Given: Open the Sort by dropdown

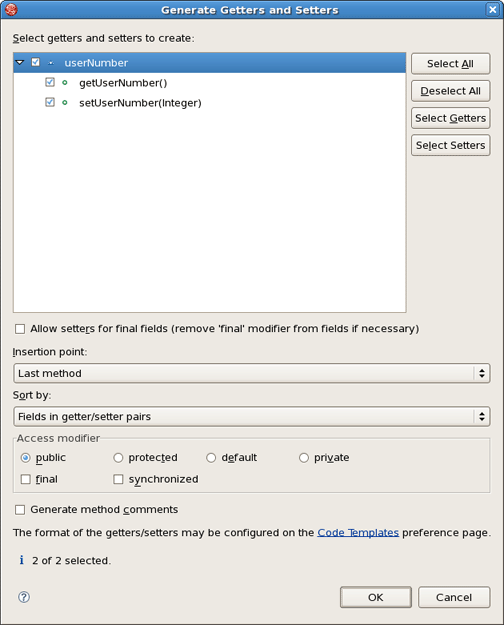Looking at the screenshot, I should coord(252,417).
